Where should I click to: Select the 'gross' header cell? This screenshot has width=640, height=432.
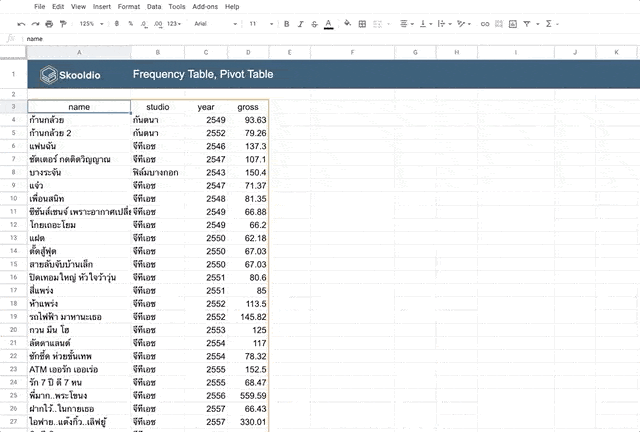coord(248,107)
